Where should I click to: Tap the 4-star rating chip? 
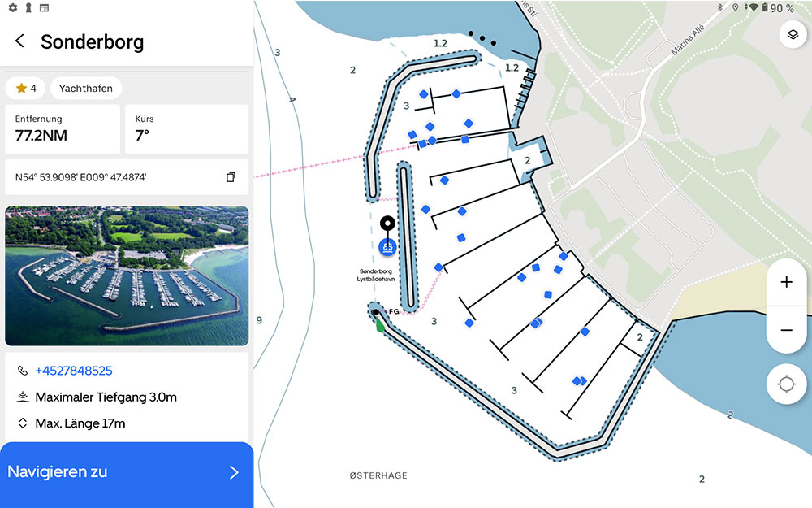(x=25, y=88)
